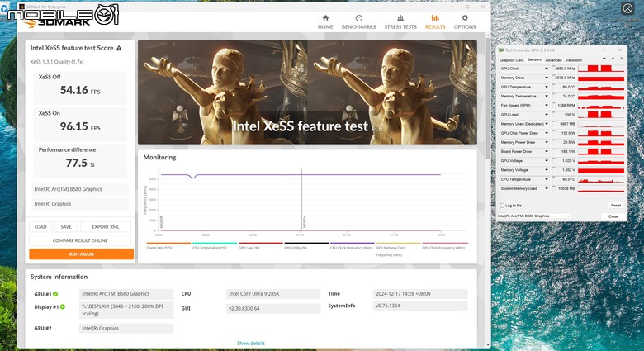
Task: Click the SystemInfo version v5.76.1304
Action: pos(420,306)
